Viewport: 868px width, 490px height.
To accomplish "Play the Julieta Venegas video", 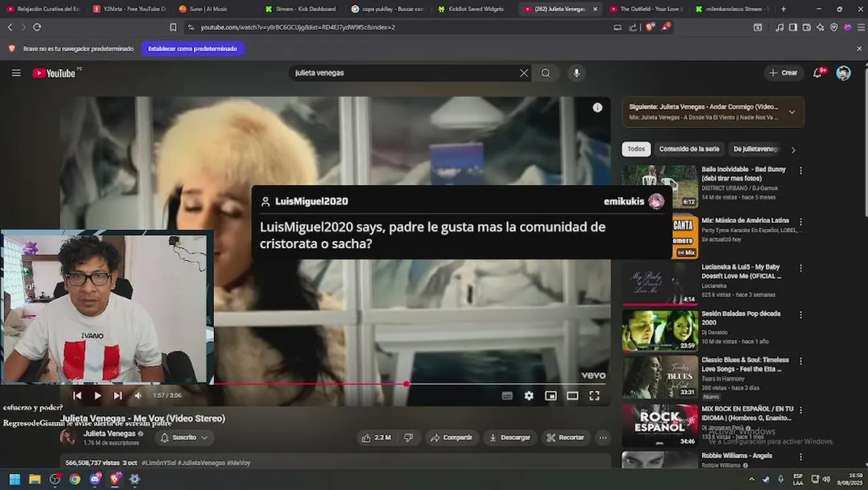I will tap(97, 395).
